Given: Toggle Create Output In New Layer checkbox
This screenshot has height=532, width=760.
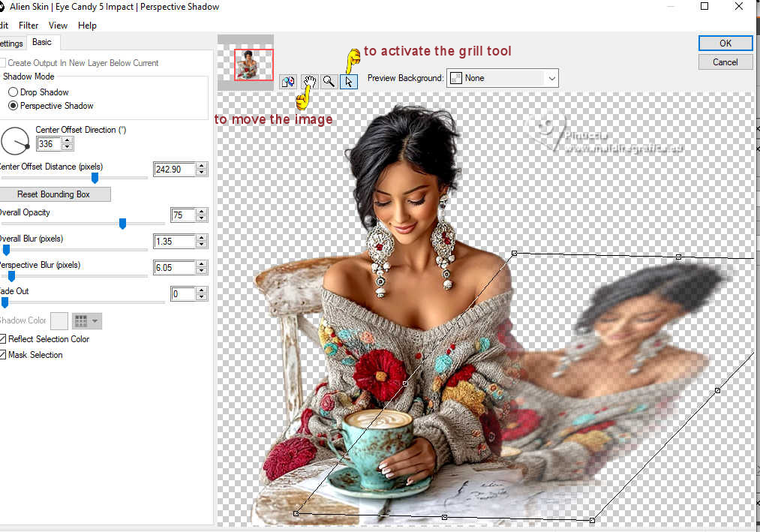Looking at the screenshot, I should point(2,63).
